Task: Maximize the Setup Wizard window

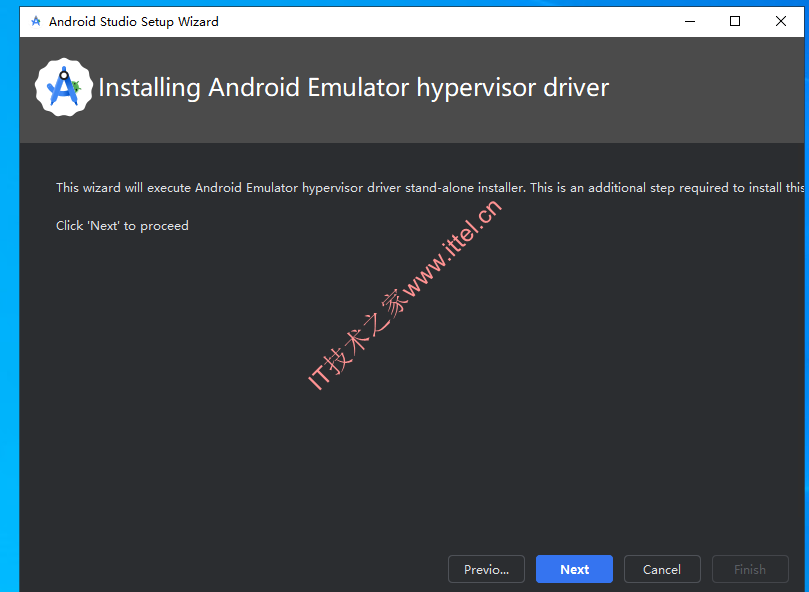Action: (x=735, y=22)
